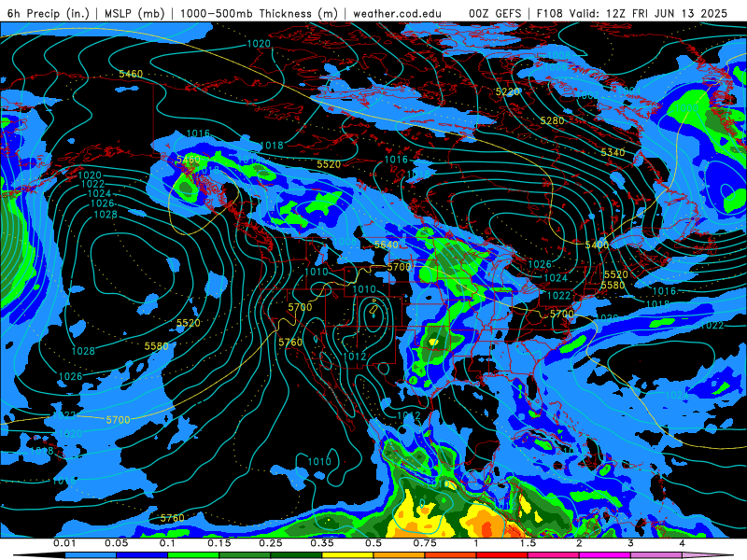Select the hot pink 1.5-2 legend swatch
Screen dimensions: 747x560
554,555
